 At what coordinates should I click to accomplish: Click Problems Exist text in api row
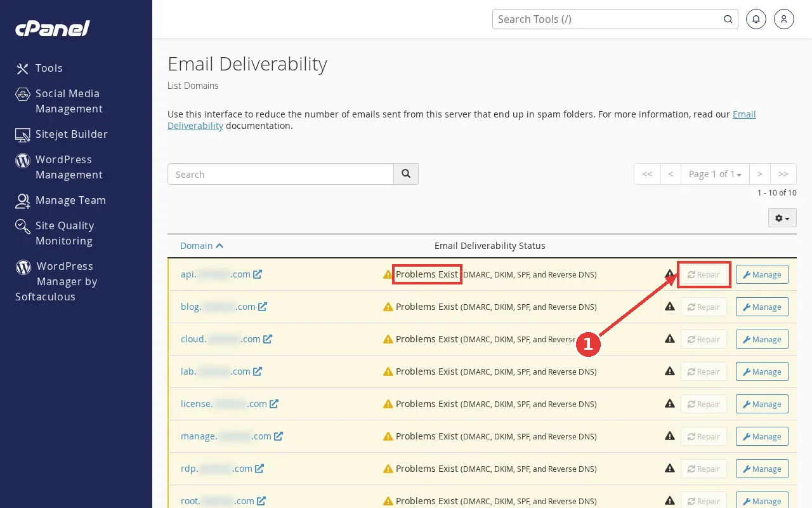point(427,274)
